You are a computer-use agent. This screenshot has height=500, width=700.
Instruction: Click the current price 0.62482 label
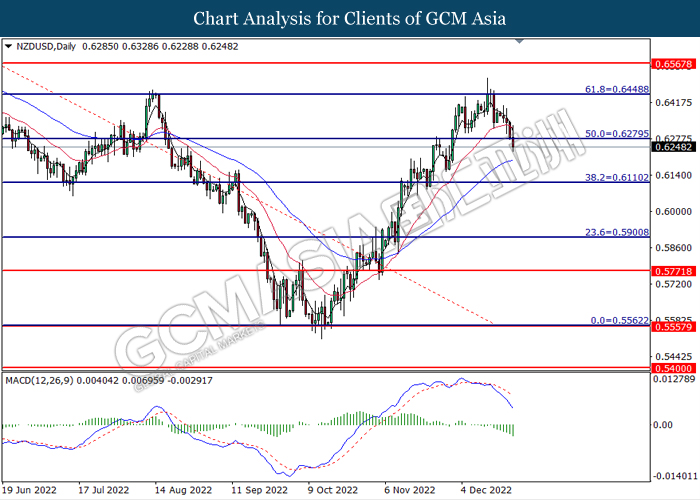[674, 147]
